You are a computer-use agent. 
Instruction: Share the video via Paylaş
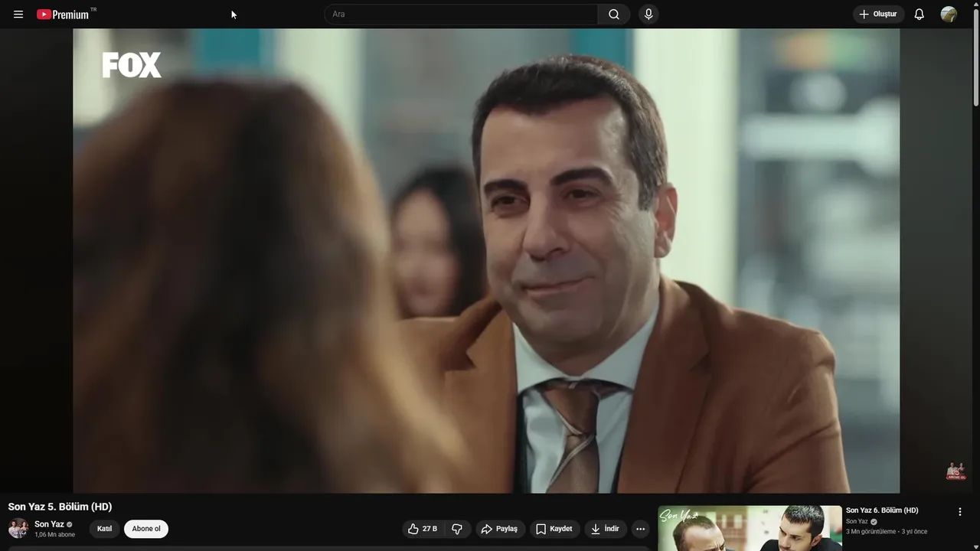499,529
